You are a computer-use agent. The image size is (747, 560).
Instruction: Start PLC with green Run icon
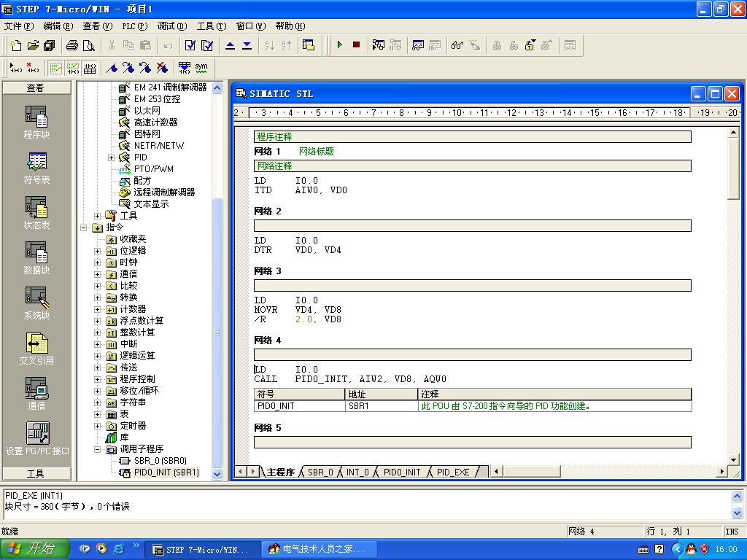coord(340,44)
